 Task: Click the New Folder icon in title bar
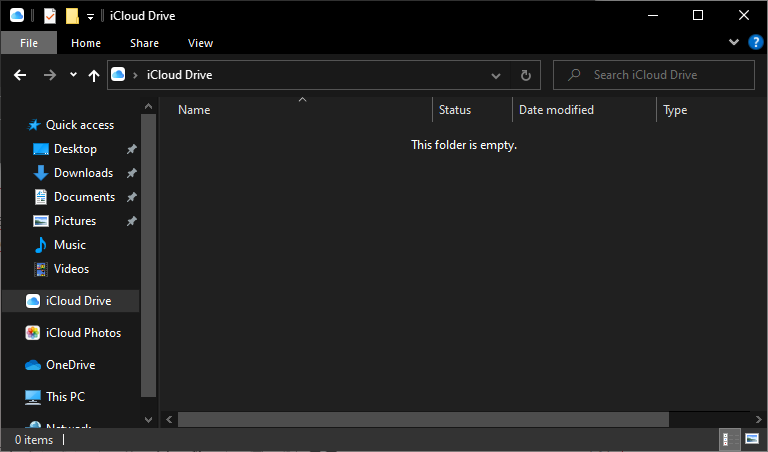72,16
